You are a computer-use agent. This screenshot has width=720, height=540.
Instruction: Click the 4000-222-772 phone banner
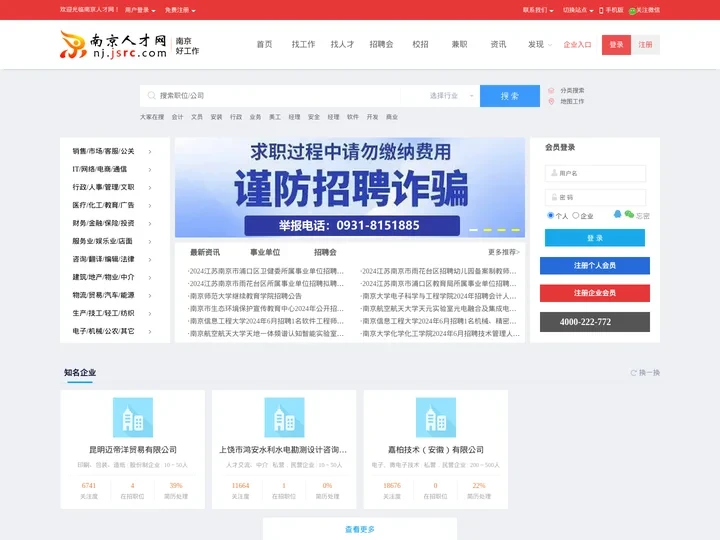(x=595, y=322)
